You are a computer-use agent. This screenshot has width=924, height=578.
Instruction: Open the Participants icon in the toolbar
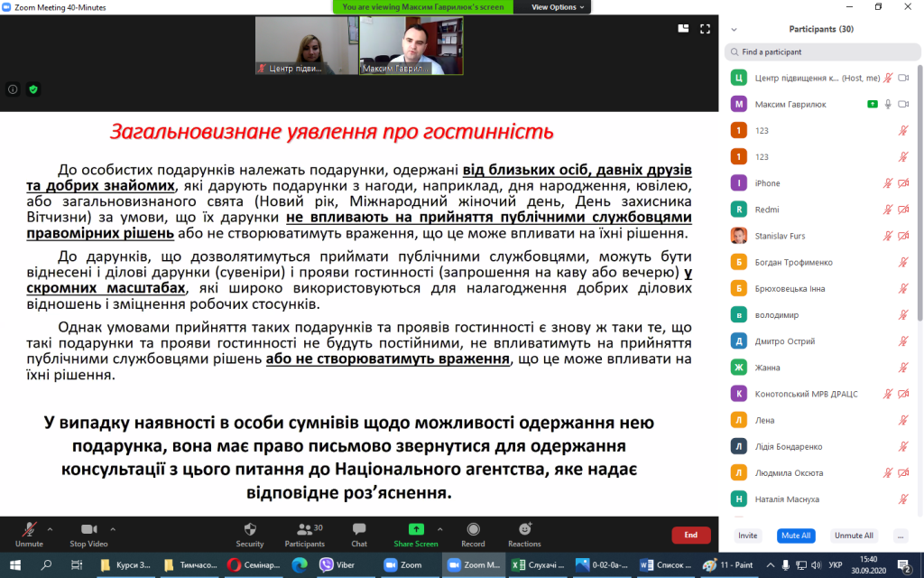tap(302, 529)
